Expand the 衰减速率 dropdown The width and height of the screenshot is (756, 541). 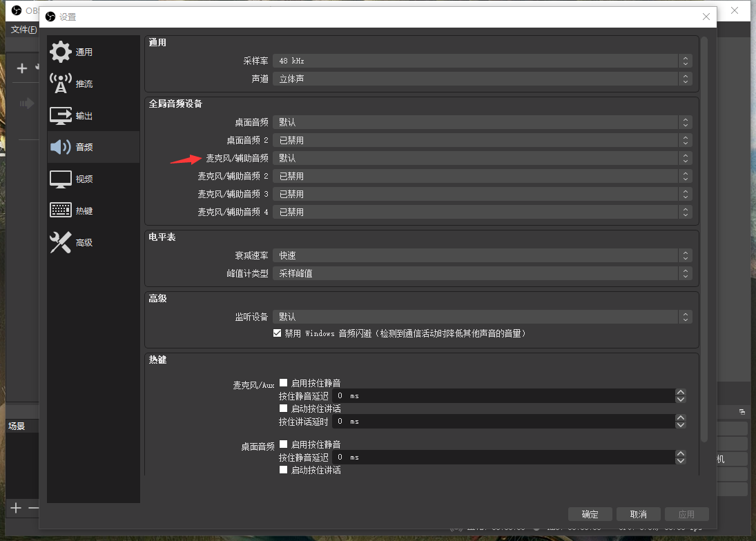point(482,255)
